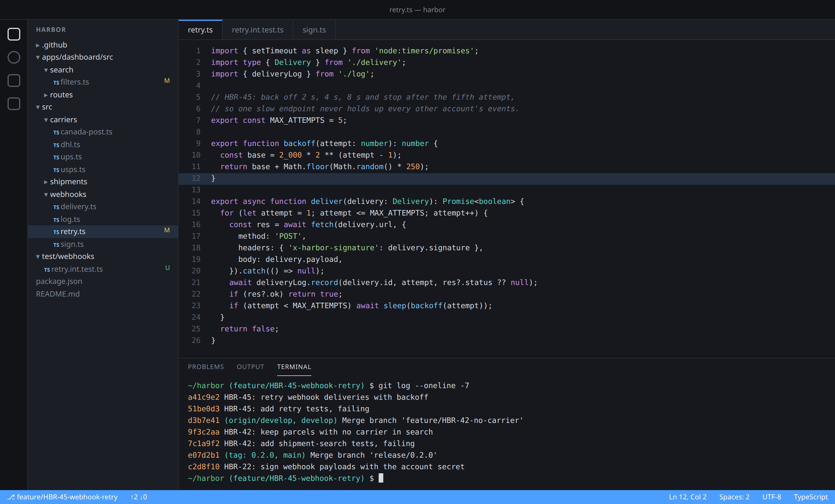Click the TS icon beside sign.ts in tree
This screenshot has height=504, width=835.
coord(56,244)
